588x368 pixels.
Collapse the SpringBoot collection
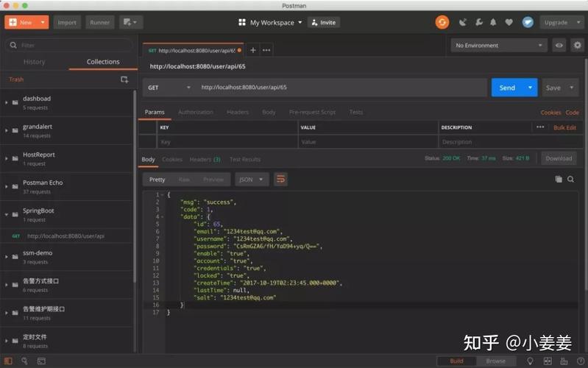coord(7,215)
